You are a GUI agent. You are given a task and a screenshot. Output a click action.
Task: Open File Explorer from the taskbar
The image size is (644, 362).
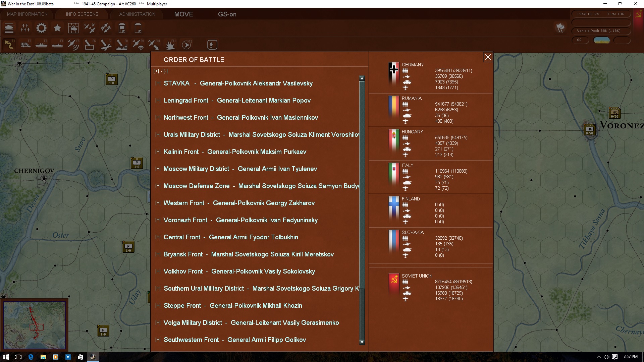tap(43, 357)
